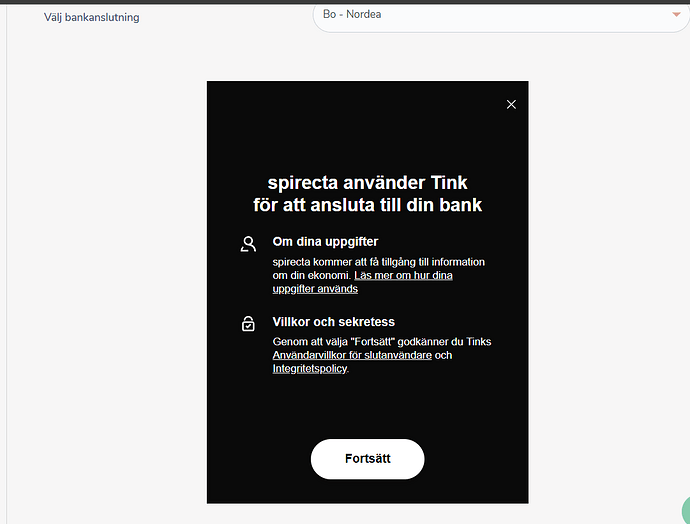Click the second heading line about din bank
Screen dimensions: 690x524
tap(367, 205)
